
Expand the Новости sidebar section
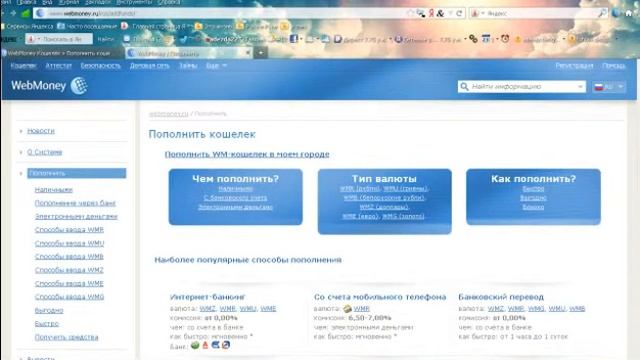(x=21, y=131)
